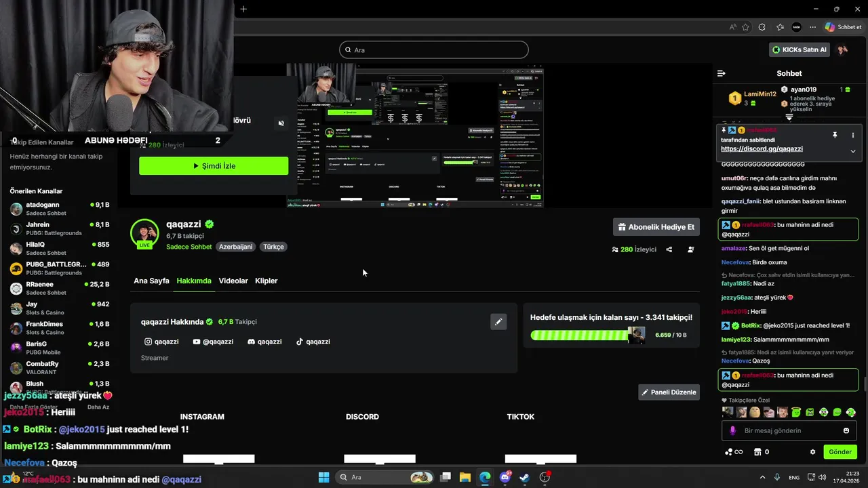Image resolution: width=868 pixels, height=488 pixels.
Task: Click the browser read aloud icon
Action: click(733, 27)
